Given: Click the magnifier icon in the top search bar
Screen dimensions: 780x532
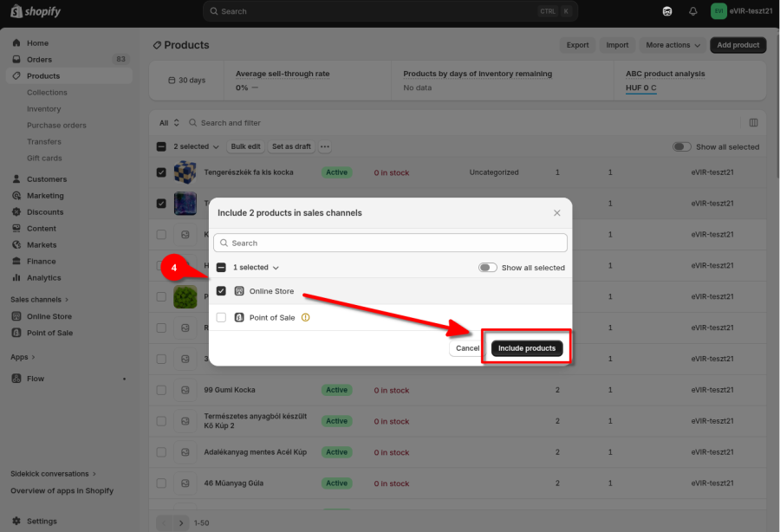Looking at the screenshot, I should tap(214, 11).
